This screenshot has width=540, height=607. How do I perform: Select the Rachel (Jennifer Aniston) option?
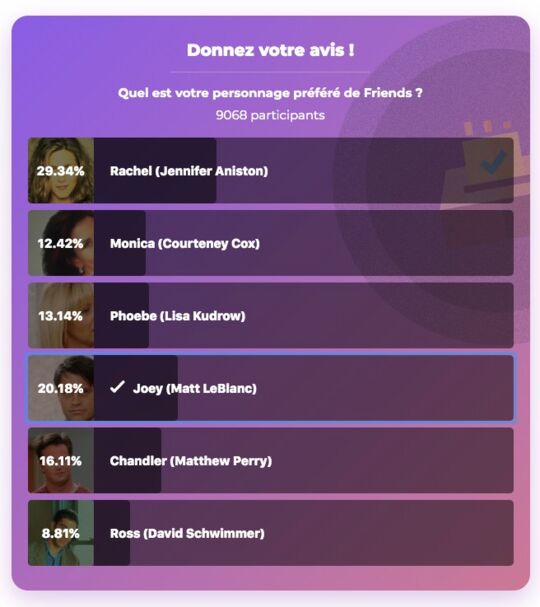[271, 170]
